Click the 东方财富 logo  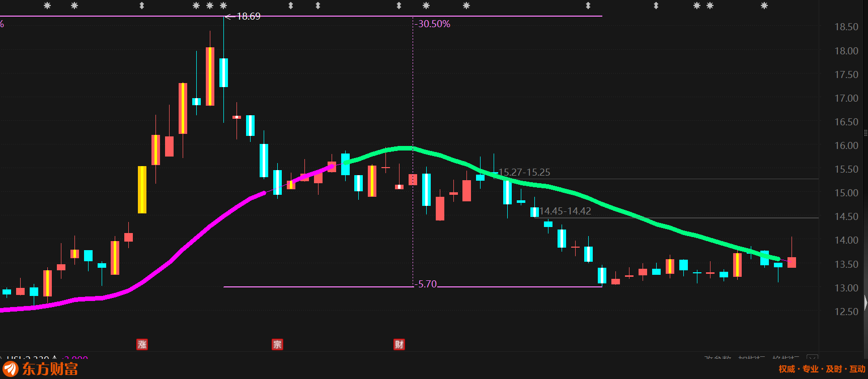pyautogui.click(x=40, y=368)
